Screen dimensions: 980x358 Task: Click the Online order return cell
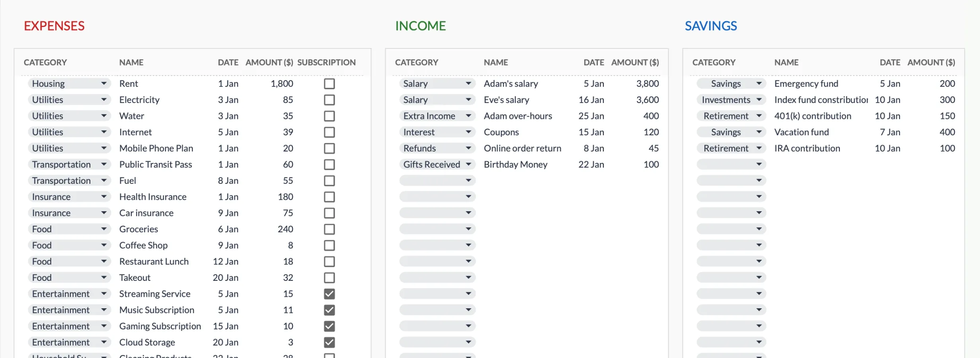(x=522, y=148)
